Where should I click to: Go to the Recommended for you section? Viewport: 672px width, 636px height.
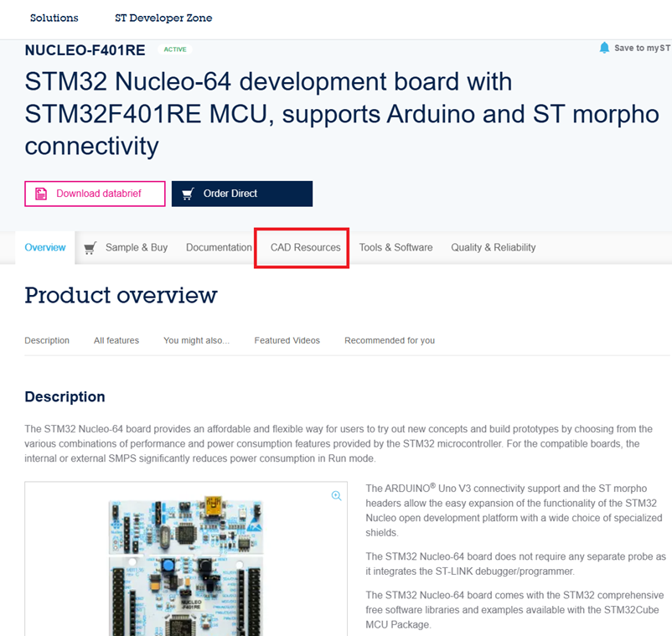(x=390, y=341)
